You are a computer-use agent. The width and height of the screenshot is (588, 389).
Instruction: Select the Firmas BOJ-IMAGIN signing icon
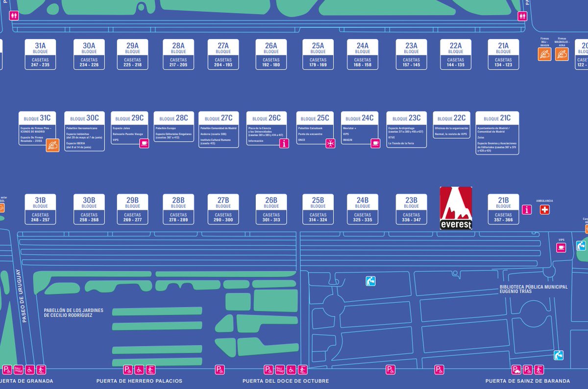click(544, 54)
